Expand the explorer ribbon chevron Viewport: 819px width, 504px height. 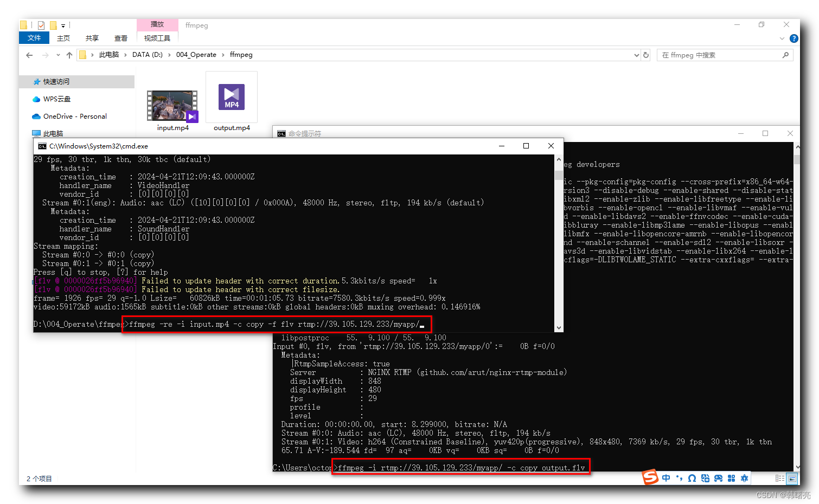782,38
